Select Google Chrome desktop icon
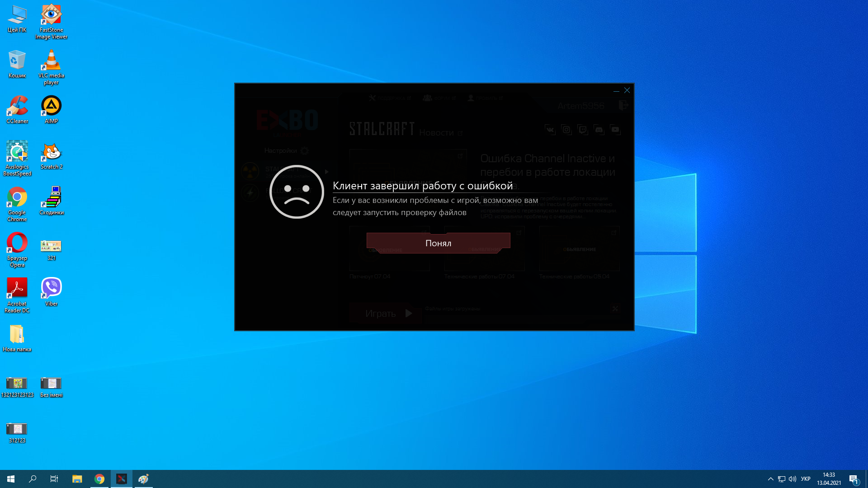The width and height of the screenshot is (868, 488). [17, 204]
